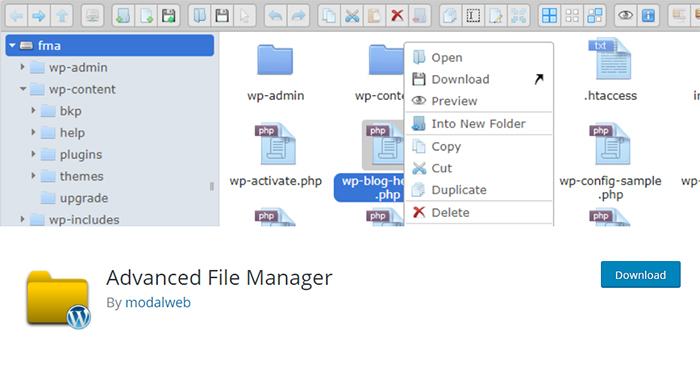The width and height of the screenshot is (700, 374).
Task: Click the Advanced File Manager folder logo
Action: coord(58,300)
